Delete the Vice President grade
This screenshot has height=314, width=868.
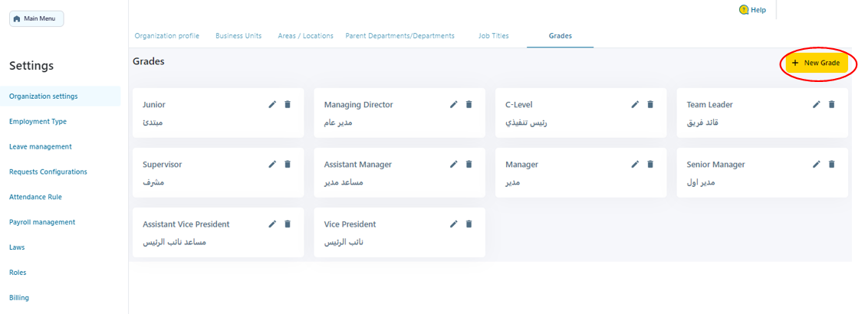tap(469, 224)
